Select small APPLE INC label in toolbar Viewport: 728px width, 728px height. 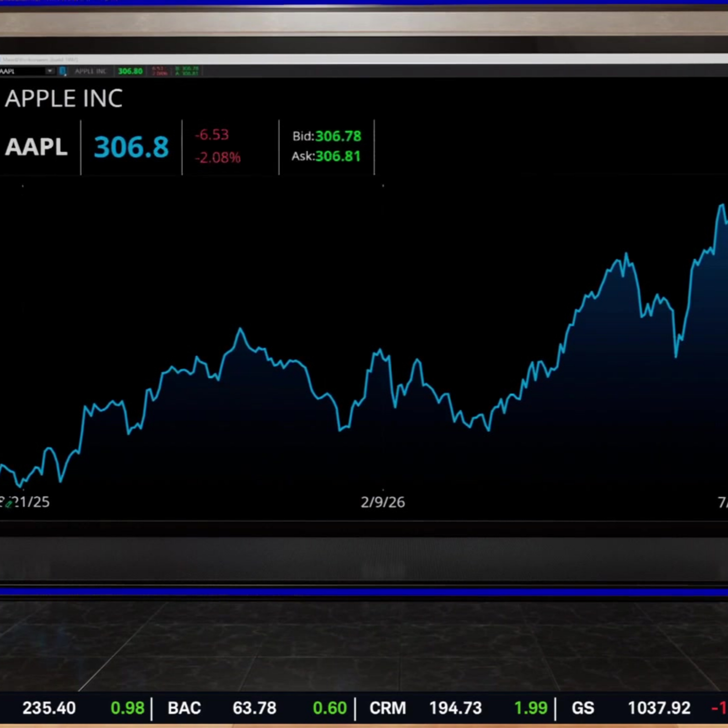(91, 71)
